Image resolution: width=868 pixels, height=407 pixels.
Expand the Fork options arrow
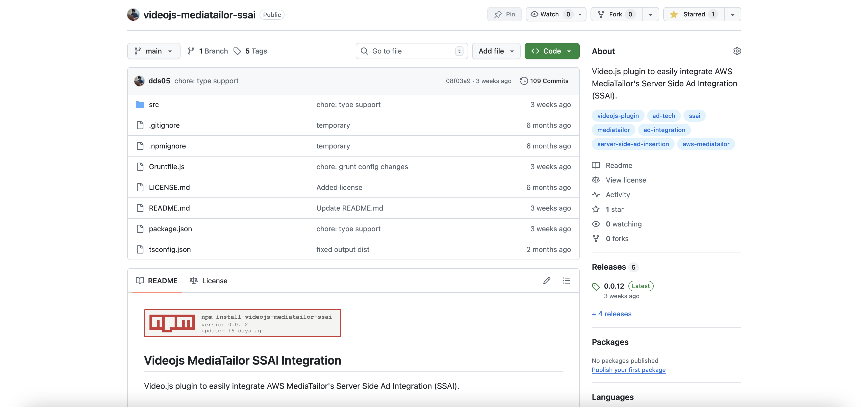coord(650,14)
